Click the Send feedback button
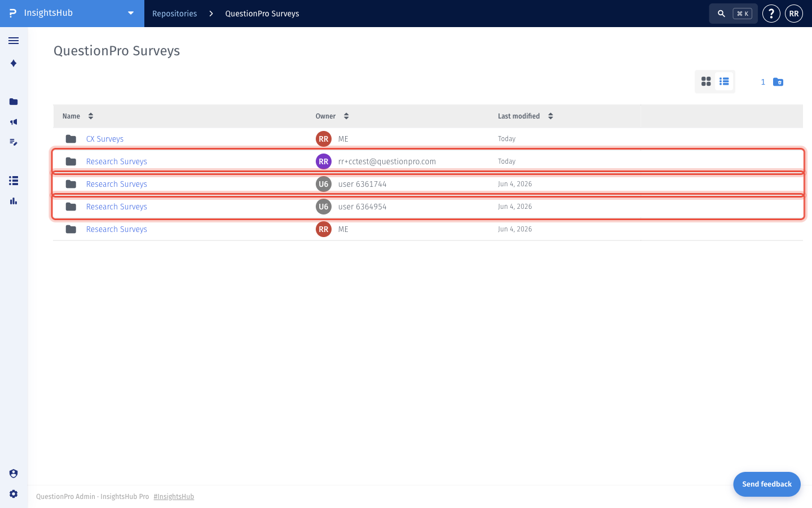 [767, 484]
